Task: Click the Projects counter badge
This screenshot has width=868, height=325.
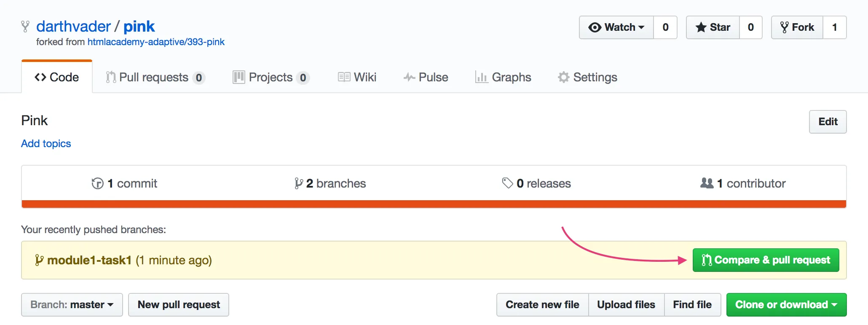Action: (303, 78)
